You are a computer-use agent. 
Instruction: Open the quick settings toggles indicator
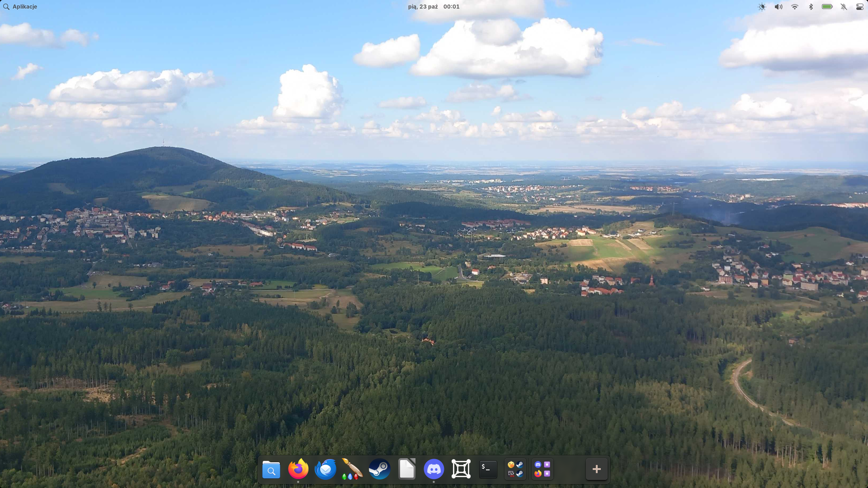click(x=860, y=7)
